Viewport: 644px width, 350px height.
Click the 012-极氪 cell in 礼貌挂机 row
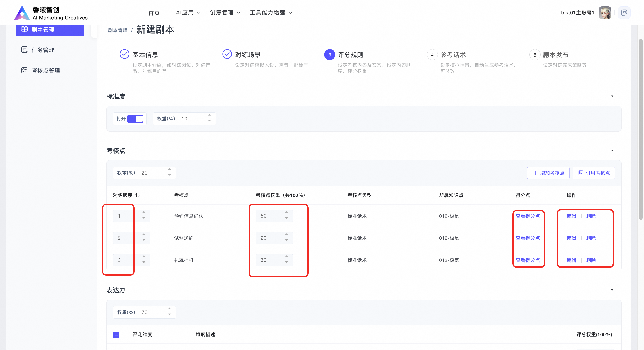(449, 260)
